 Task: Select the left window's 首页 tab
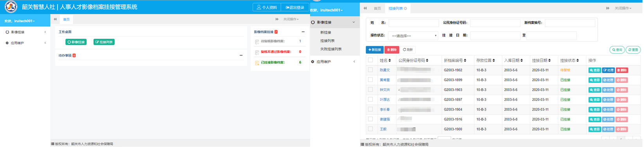(66, 19)
